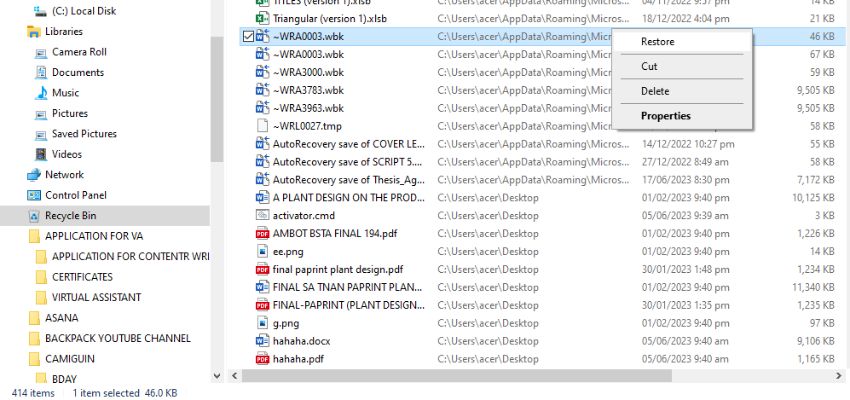850x400 pixels.
Task: Click the Control Panel icon
Action: coord(34,196)
